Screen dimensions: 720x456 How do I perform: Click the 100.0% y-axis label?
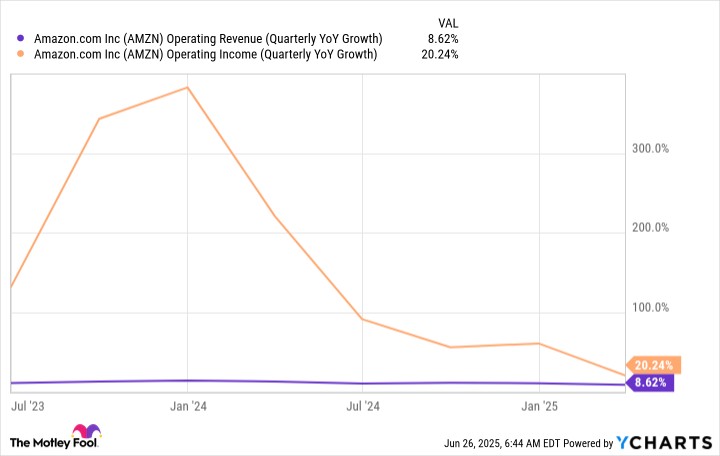click(650, 307)
